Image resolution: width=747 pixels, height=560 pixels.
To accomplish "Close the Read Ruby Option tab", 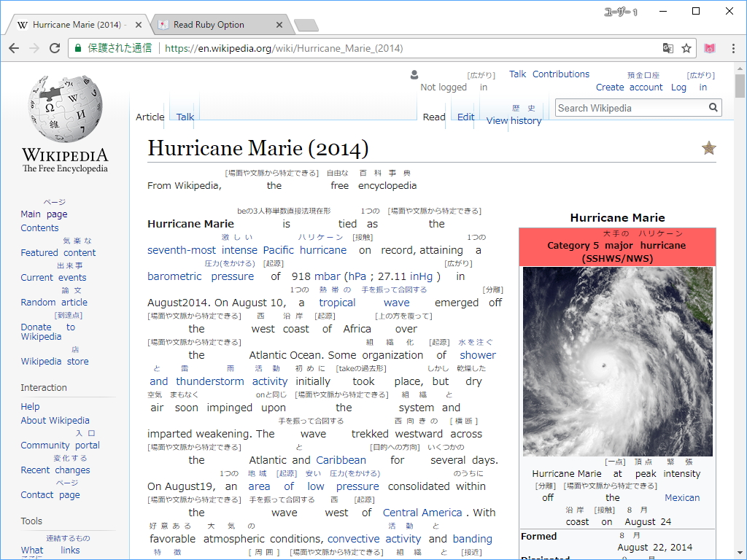I will (279, 25).
